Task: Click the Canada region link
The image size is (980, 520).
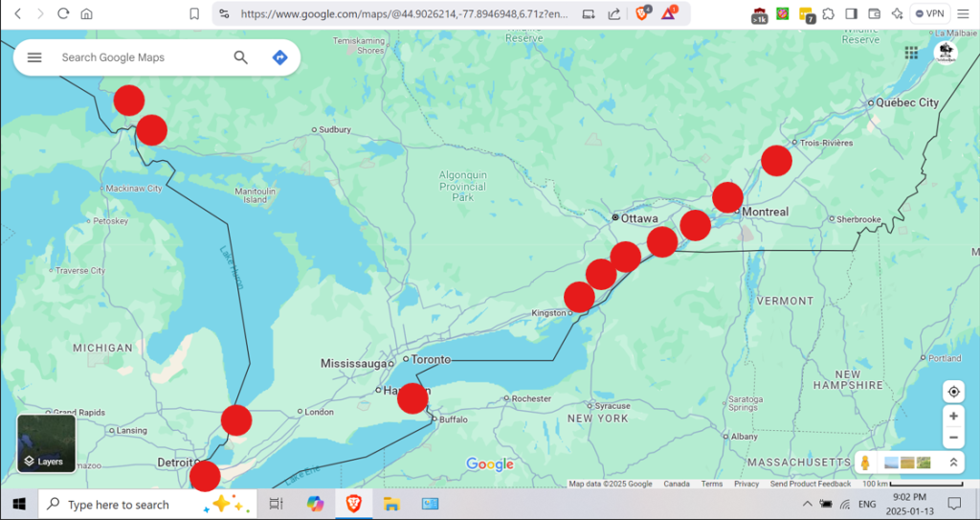Action: click(677, 484)
